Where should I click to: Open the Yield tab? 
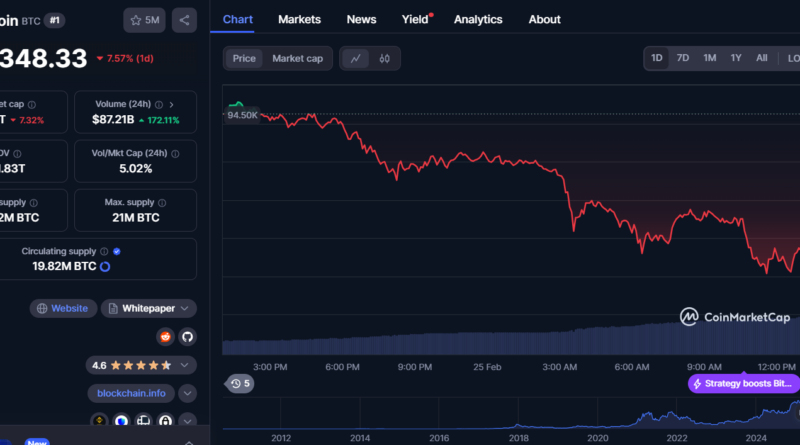click(416, 19)
